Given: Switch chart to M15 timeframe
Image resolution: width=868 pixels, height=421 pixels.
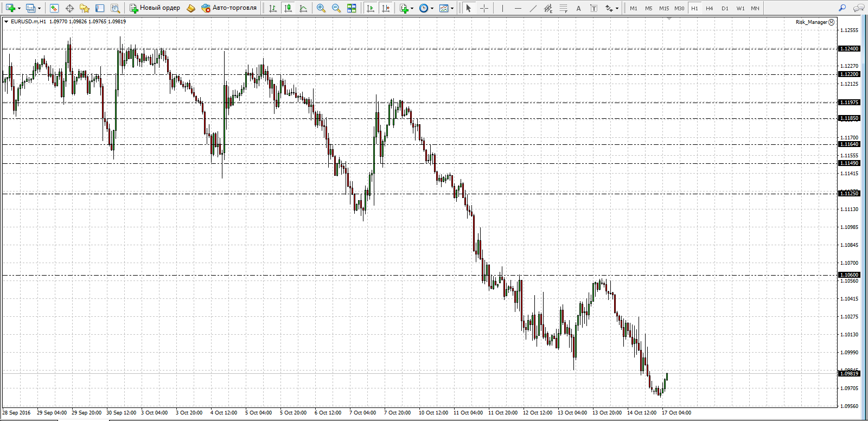Looking at the screenshot, I should point(664,8).
